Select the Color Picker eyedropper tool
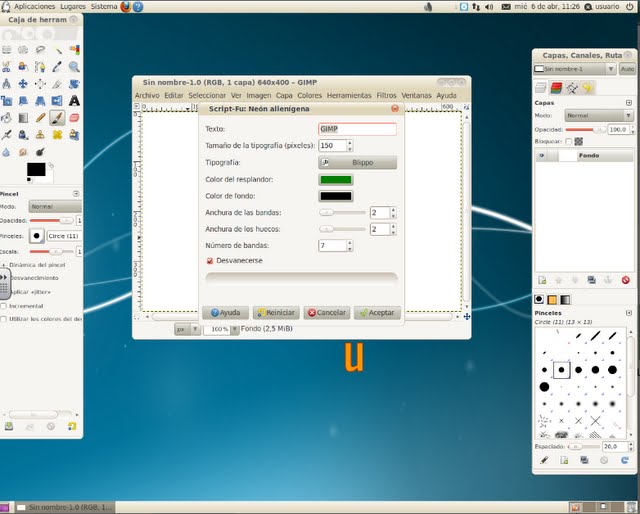640x514 pixels. (57, 67)
